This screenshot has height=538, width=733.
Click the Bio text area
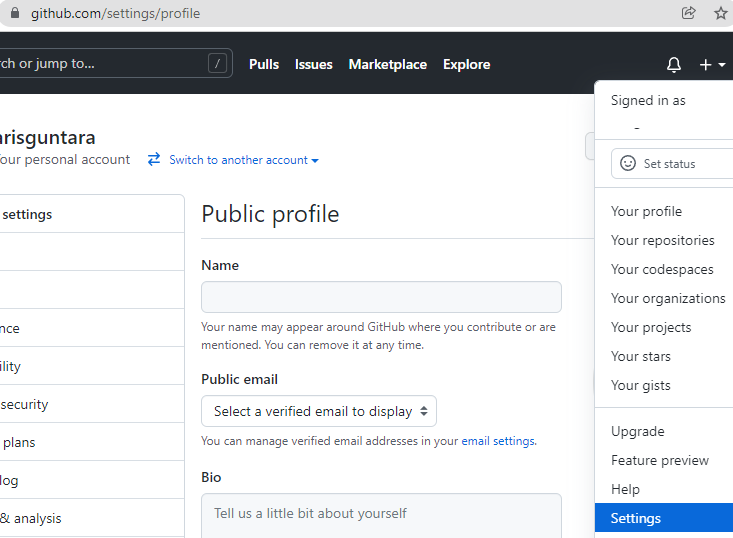click(x=381, y=516)
